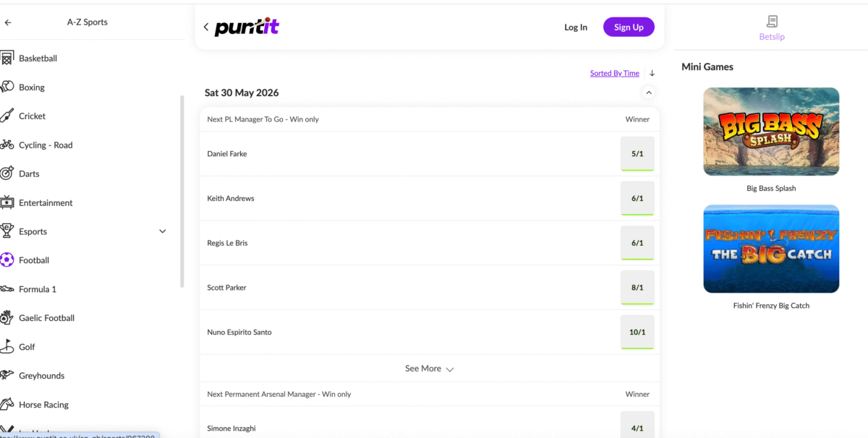This screenshot has height=438, width=868.
Task: Select Keith Andrews odds 6/1
Action: 637,199
